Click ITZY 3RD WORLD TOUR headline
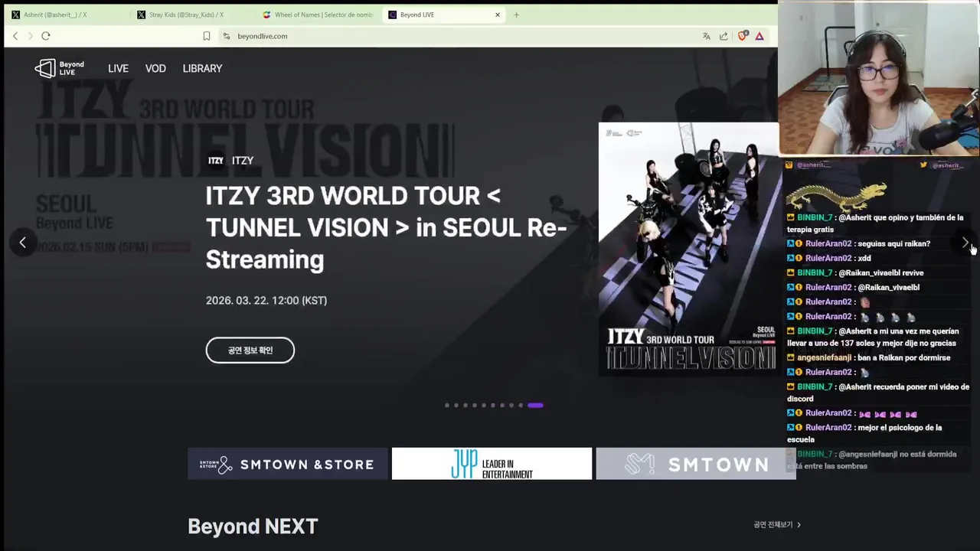Image resolution: width=980 pixels, height=551 pixels. [x=387, y=227]
